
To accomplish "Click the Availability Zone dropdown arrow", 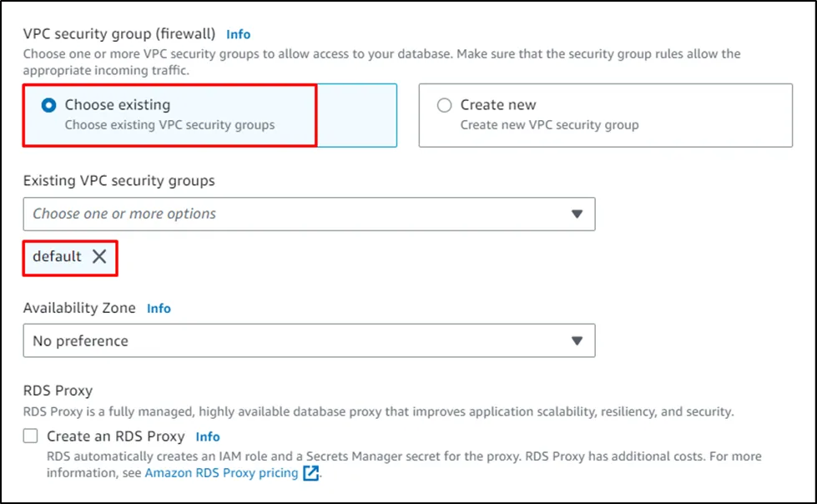I will click(x=577, y=340).
